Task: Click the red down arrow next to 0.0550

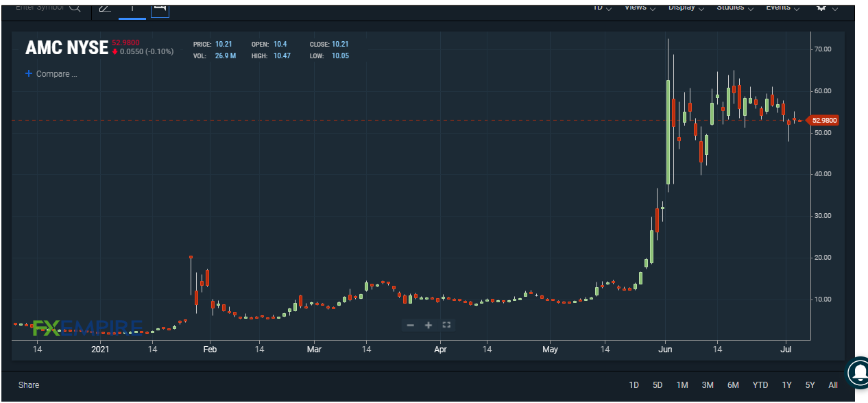Action: [x=115, y=52]
